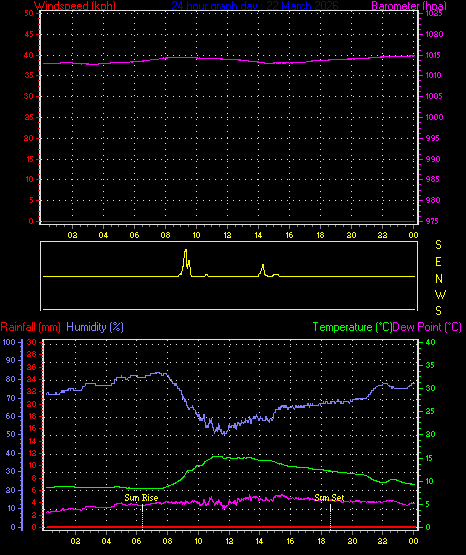This screenshot has height=555, width=466.
Task: Click the "E" wind direction label
Action: [x=438, y=262]
